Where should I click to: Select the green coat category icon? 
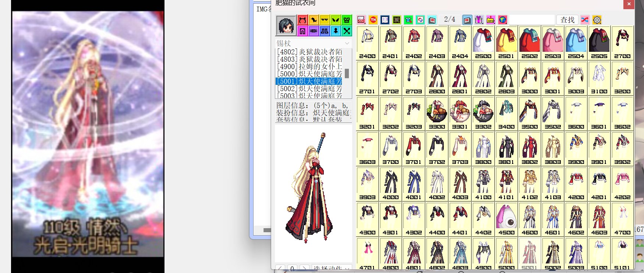pos(347,20)
